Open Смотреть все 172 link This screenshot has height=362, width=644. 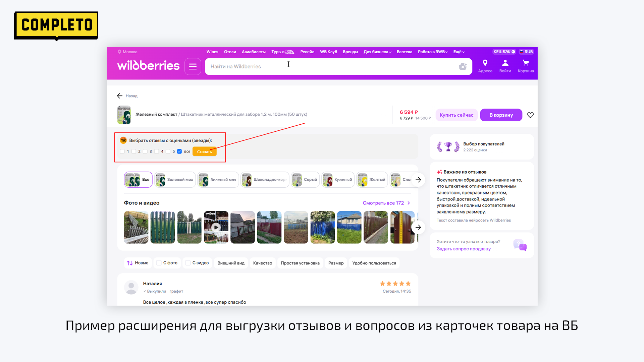pos(386,203)
